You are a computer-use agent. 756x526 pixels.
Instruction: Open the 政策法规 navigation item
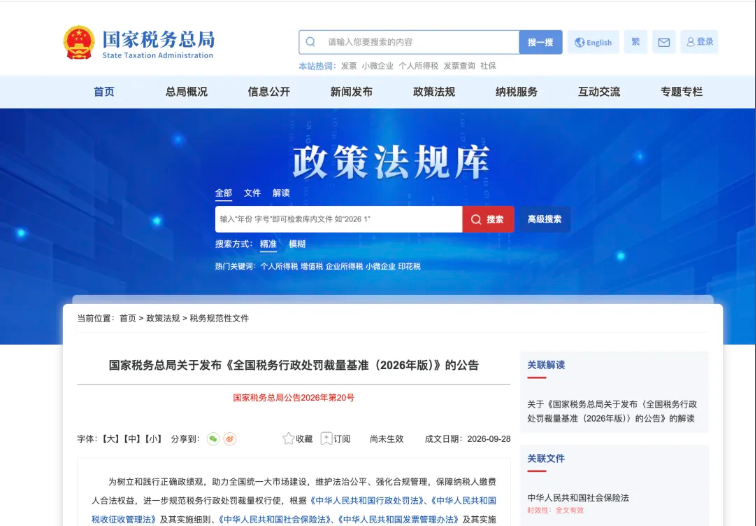tap(434, 92)
